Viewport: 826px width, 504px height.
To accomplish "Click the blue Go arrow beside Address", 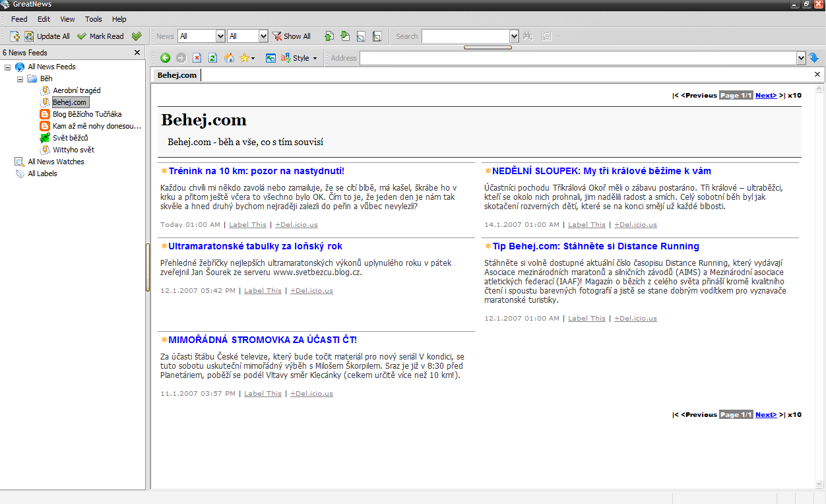I will click(814, 58).
